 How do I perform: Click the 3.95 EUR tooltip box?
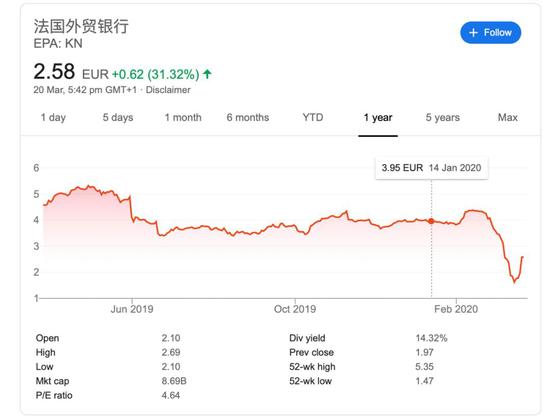coord(431,168)
